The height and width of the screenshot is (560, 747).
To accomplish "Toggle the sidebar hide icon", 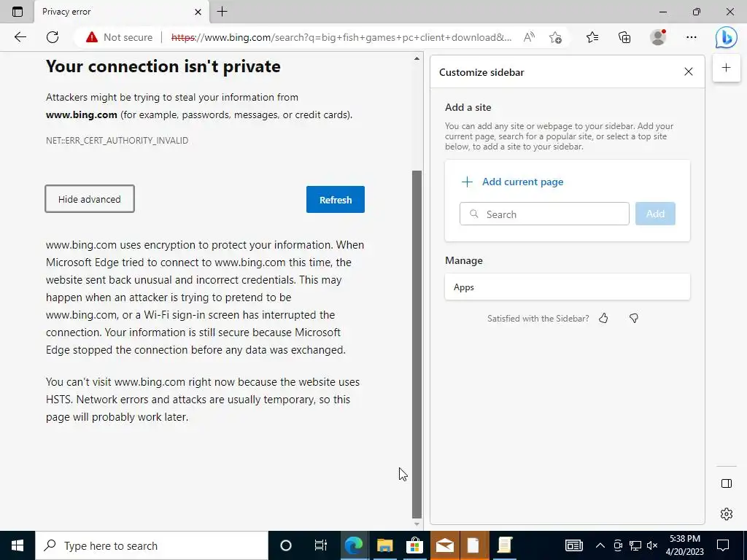I will click(727, 484).
